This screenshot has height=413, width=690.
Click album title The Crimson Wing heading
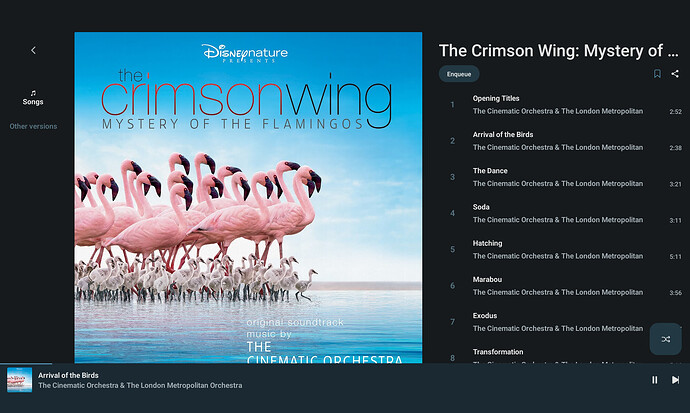point(559,51)
